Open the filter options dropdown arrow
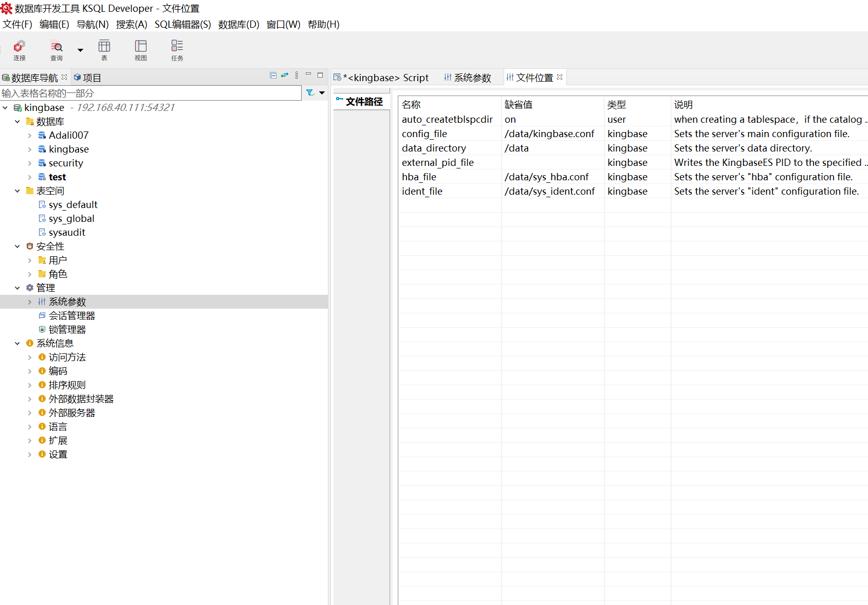 [322, 93]
